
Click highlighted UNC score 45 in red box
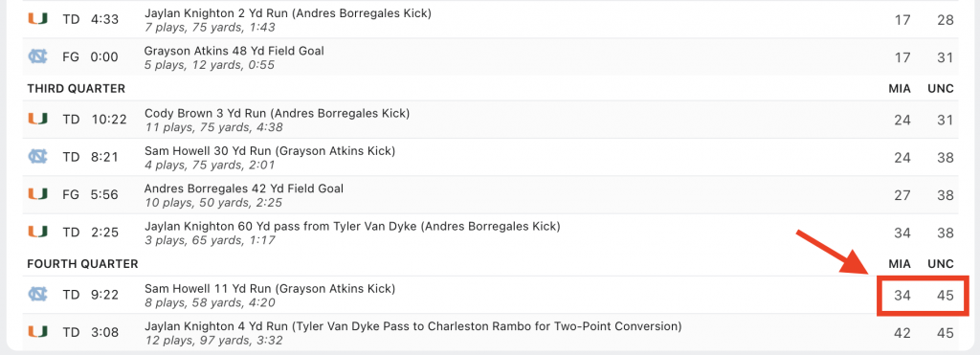[x=945, y=295]
